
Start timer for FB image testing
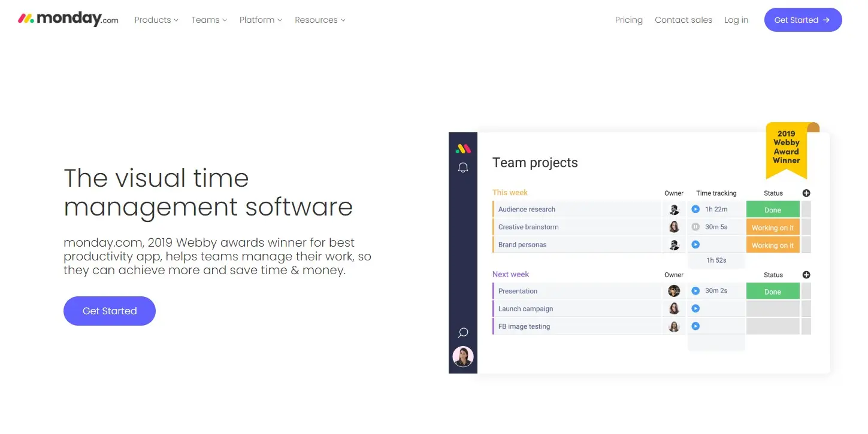pos(695,326)
